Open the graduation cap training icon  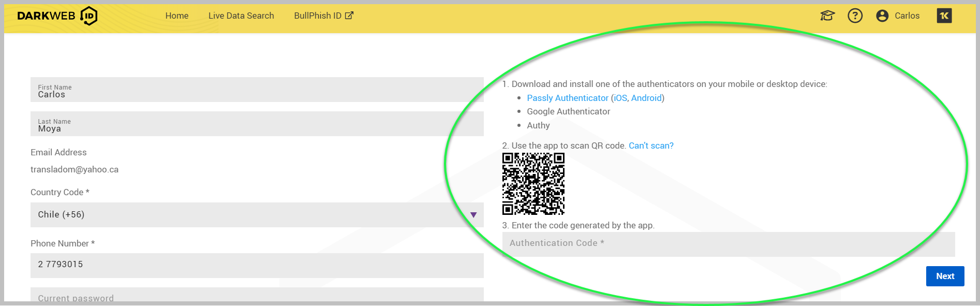827,16
